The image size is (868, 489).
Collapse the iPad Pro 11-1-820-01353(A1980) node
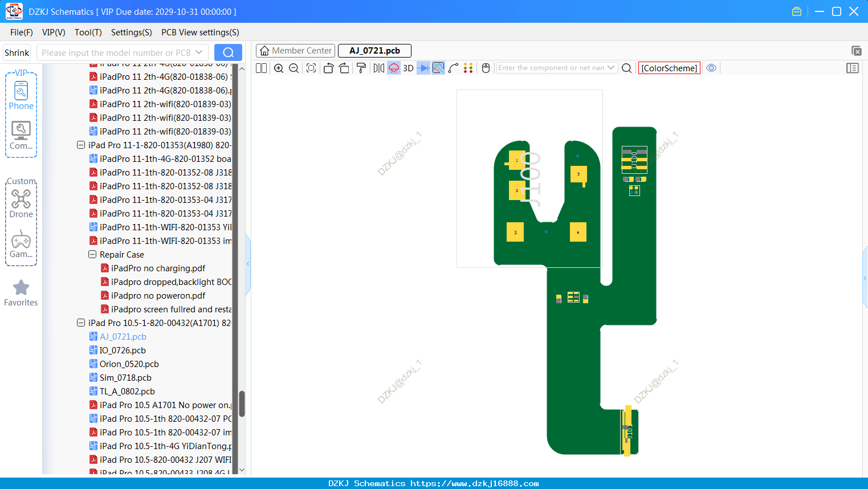(x=81, y=145)
